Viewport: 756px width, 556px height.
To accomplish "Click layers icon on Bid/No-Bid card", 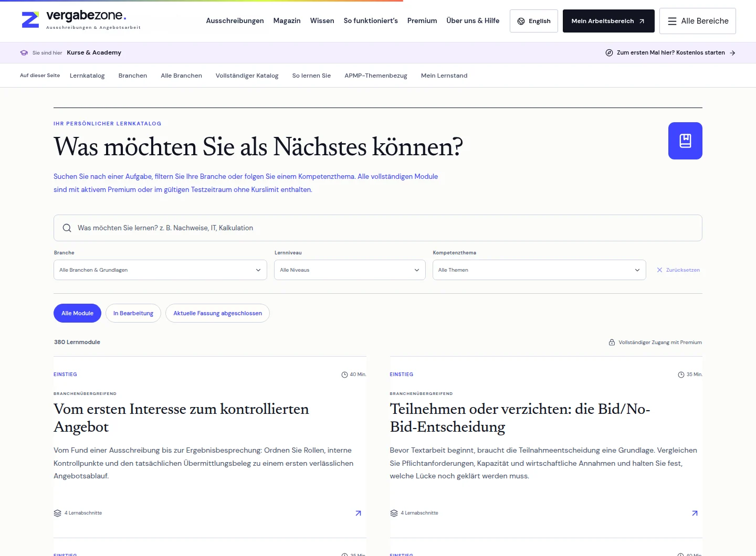I will point(394,513).
